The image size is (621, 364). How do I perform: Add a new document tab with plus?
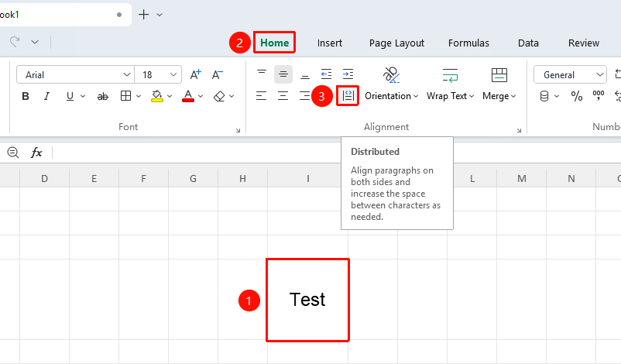point(143,15)
